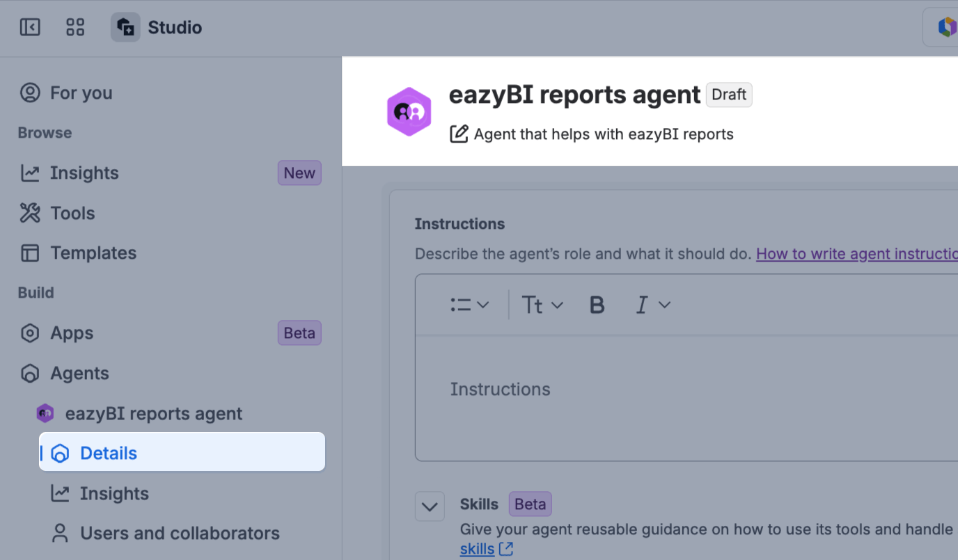Toggle bold formatting

(x=597, y=305)
